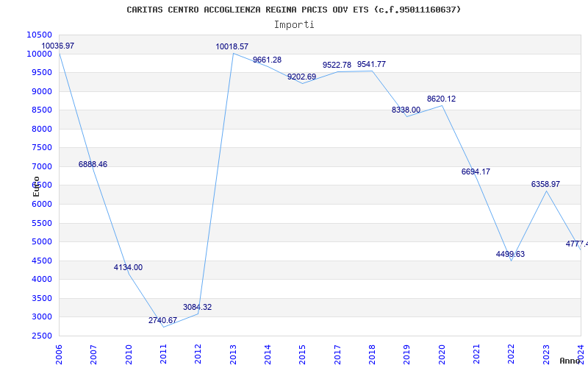This screenshot has width=588, height=368.
Task: Click the Euro y-axis label
Action: pos(36,187)
